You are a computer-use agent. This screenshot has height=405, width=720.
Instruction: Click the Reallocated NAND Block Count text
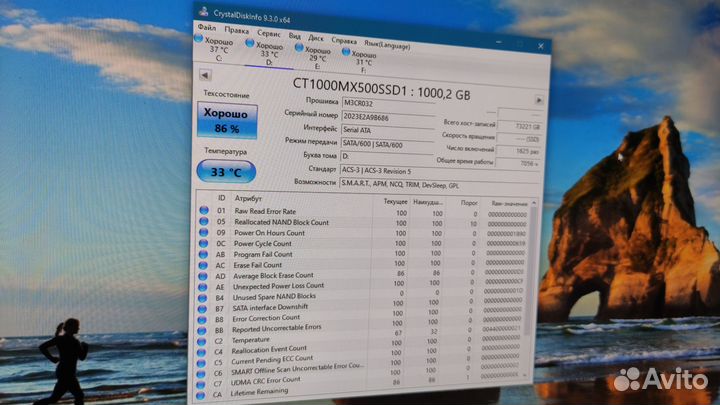[281, 222]
